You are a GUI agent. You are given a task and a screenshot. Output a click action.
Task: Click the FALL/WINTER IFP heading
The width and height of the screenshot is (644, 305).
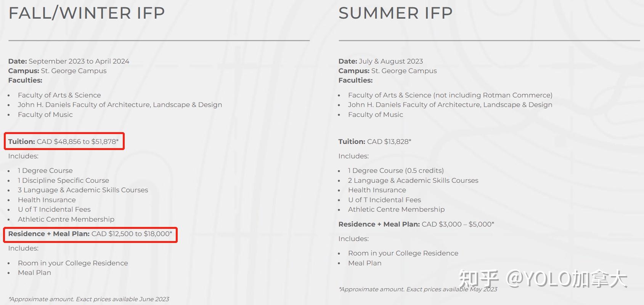[87, 13]
